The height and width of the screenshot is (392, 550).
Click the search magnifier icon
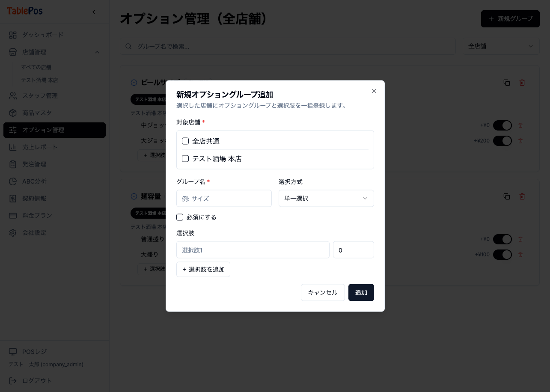click(128, 46)
